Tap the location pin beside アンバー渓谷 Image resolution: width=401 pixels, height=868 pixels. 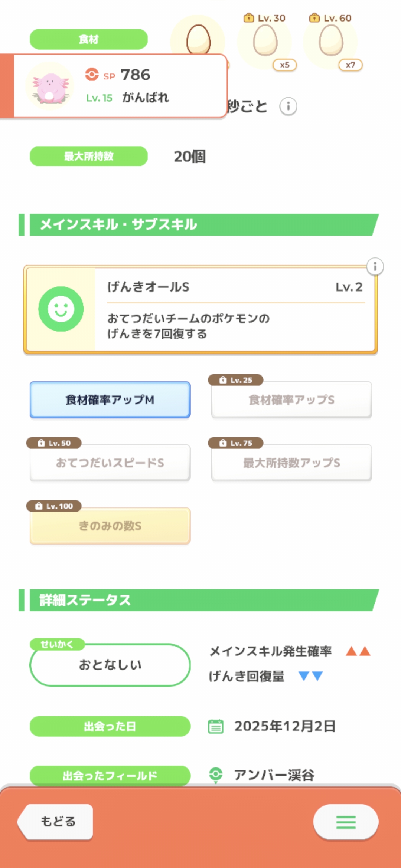(216, 775)
